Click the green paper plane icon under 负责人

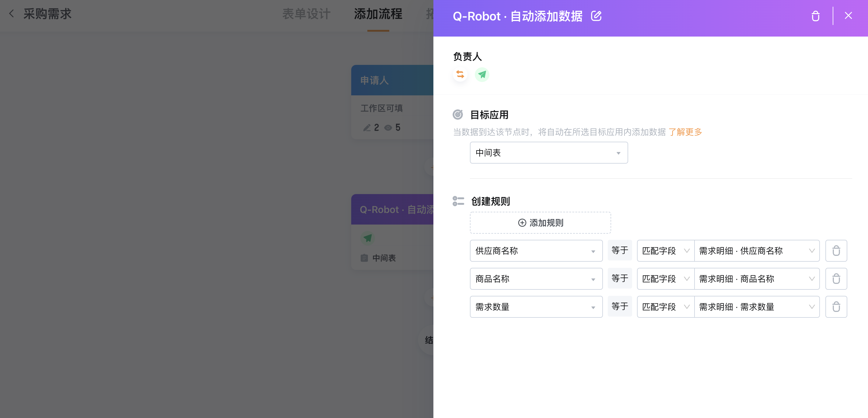[482, 74]
